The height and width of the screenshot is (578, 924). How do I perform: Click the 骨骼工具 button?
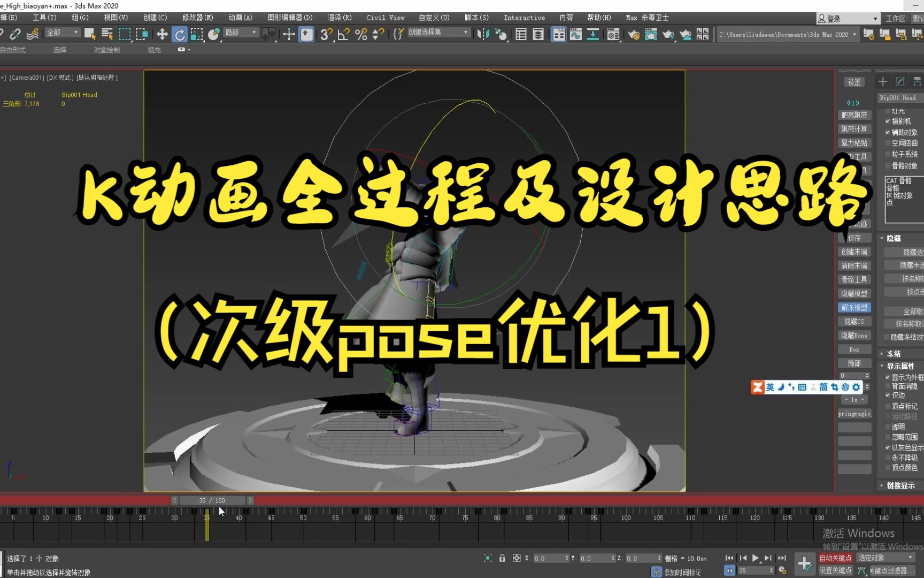point(854,280)
